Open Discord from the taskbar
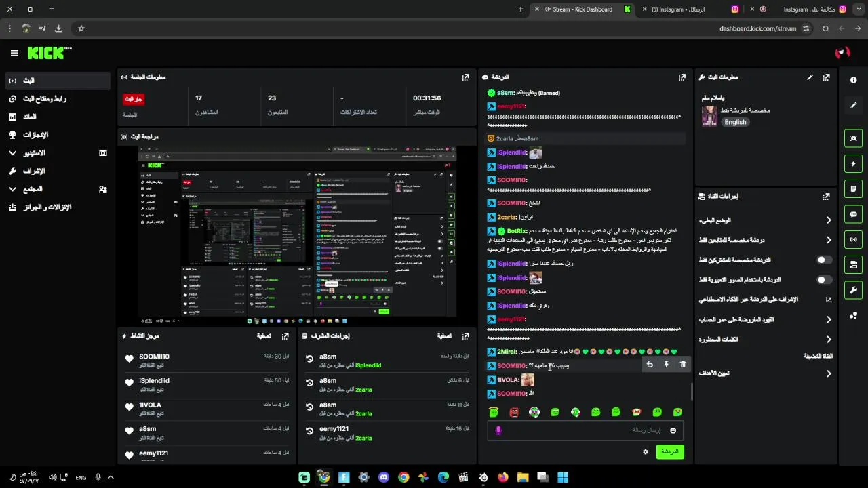This screenshot has height=488, width=868. (384, 477)
